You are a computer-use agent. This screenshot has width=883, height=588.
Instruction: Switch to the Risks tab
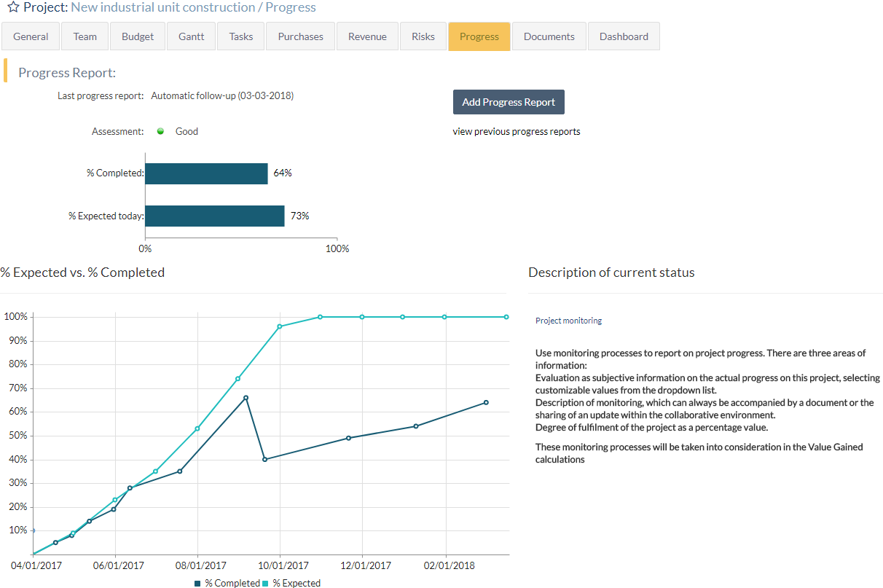[x=423, y=36]
